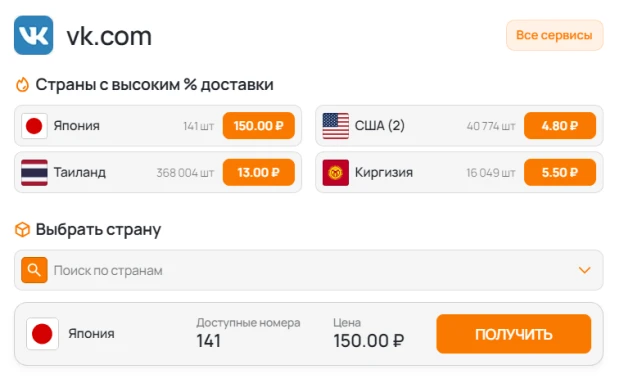Click the VK logo icon

pos(33,35)
